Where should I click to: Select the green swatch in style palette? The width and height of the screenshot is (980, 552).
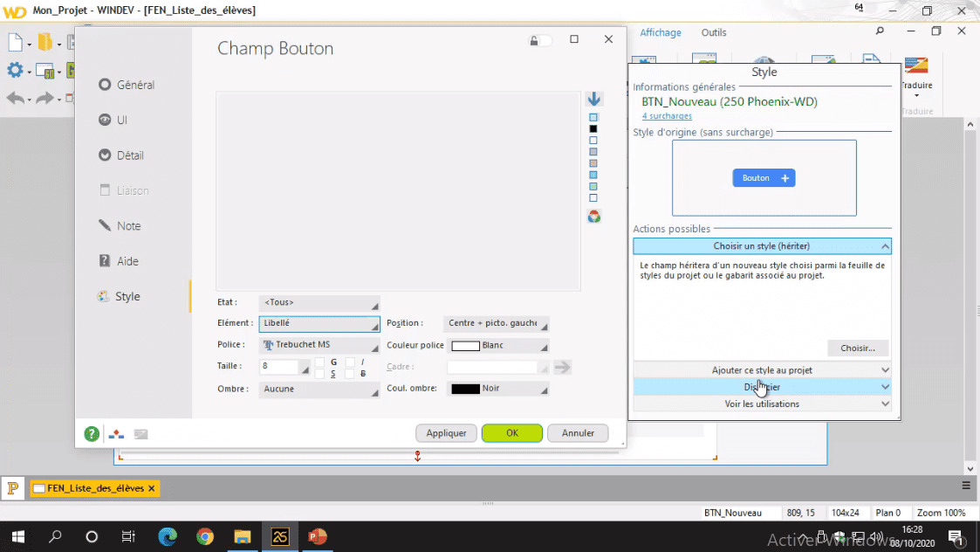pos(593,187)
